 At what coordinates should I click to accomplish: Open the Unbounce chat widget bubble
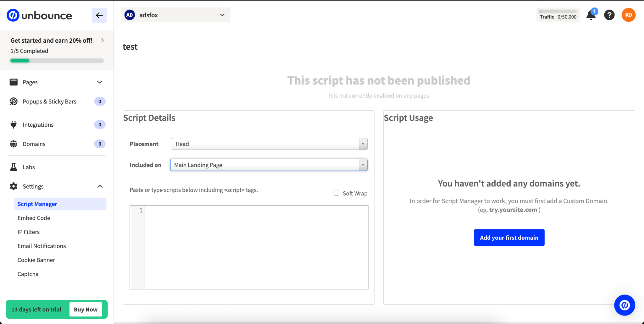(x=625, y=305)
